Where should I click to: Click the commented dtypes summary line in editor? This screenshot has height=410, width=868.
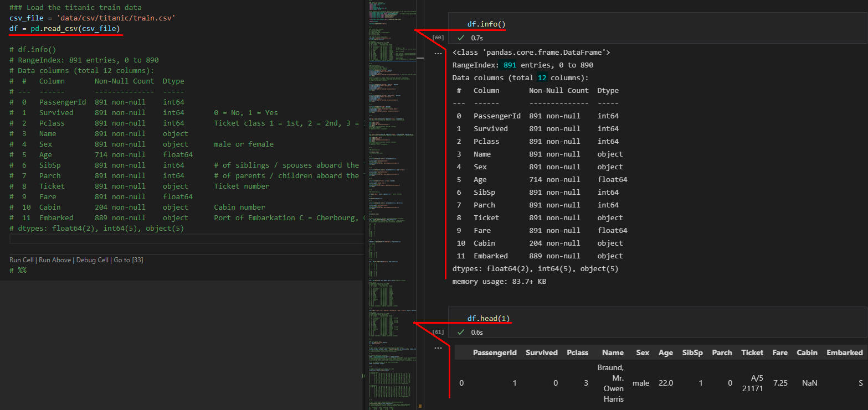pyautogui.click(x=97, y=228)
